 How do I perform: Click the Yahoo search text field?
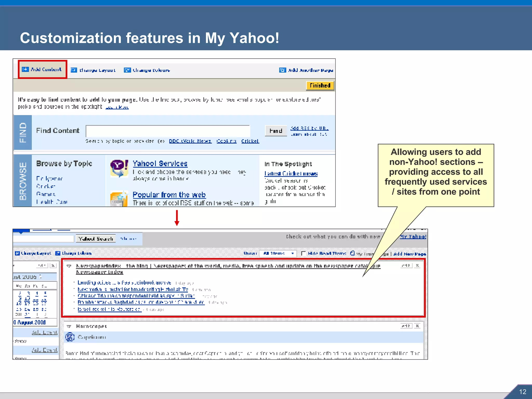(x=43, y=239)
